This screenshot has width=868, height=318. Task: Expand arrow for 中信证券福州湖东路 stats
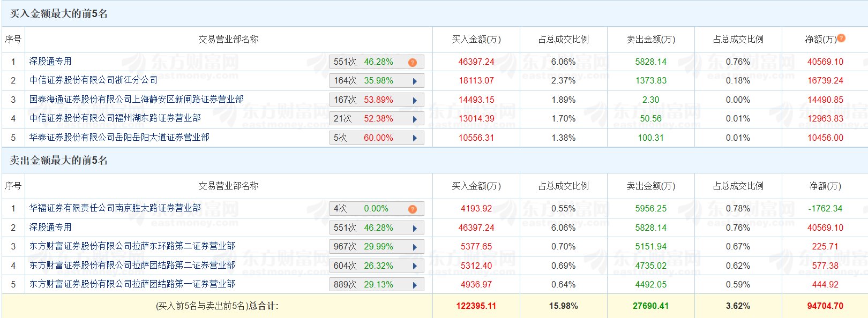pos(415,119)
